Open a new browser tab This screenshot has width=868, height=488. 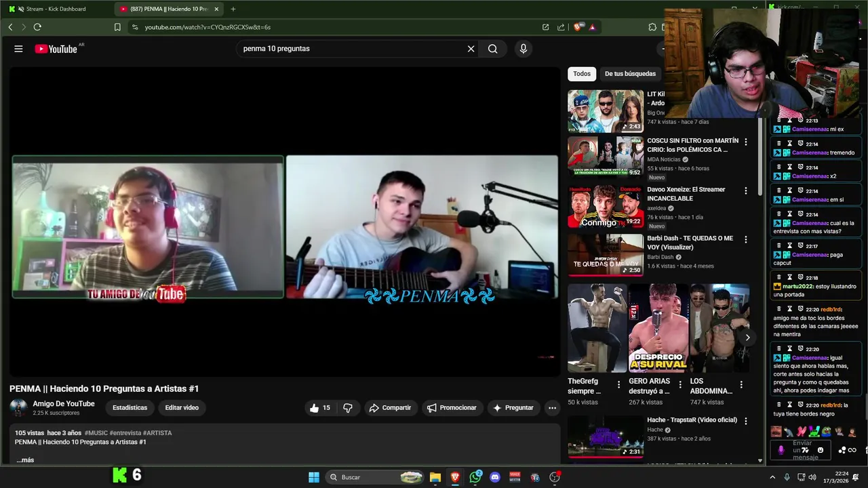233,9
